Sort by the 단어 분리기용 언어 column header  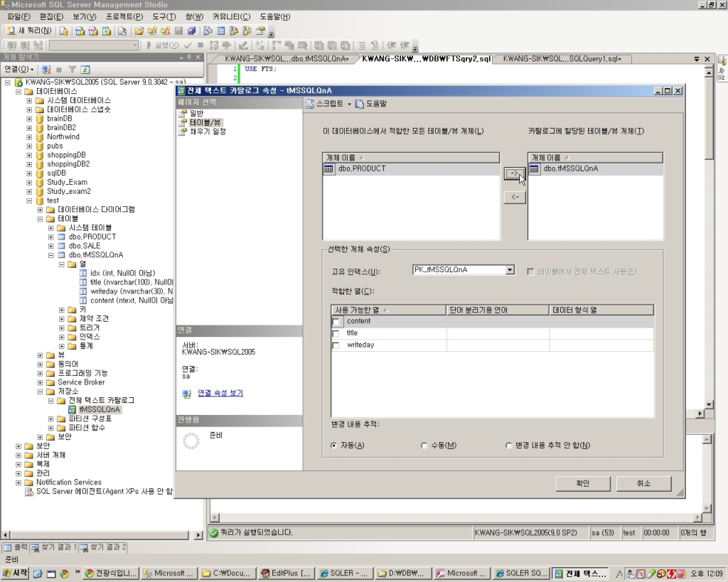point(498,310)
